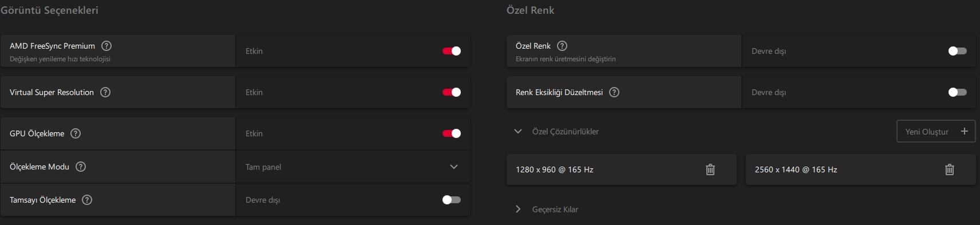Image resolution: width=980 pixels, height=225 pixels.
Task: Delete the 2560 x 1440 resolution entry
Action: 950,169
